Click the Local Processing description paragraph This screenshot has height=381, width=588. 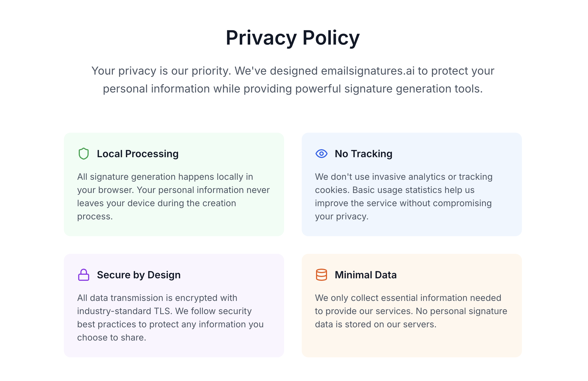pos(173,197)
